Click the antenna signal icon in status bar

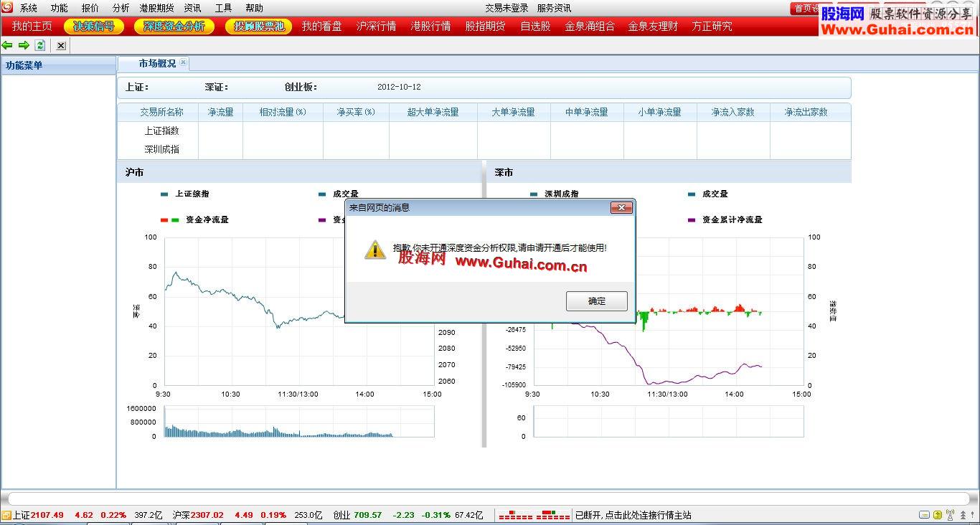pyautogui.click(x=950, y=515)
